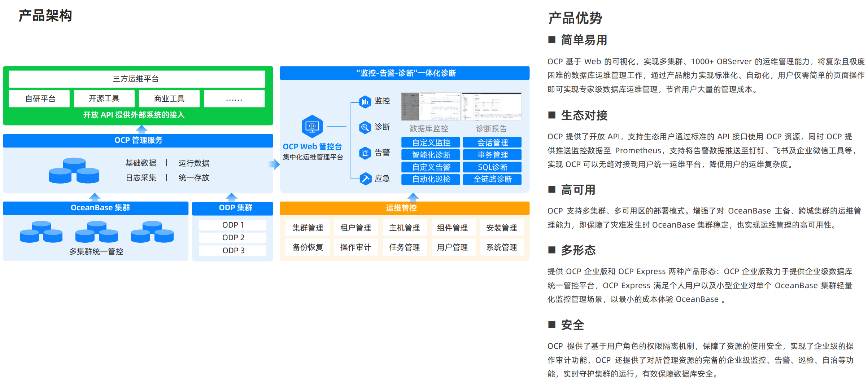This screenshot has height=387, width=868.
Task: Click the 多形态 heading
Action: (578, 250)
